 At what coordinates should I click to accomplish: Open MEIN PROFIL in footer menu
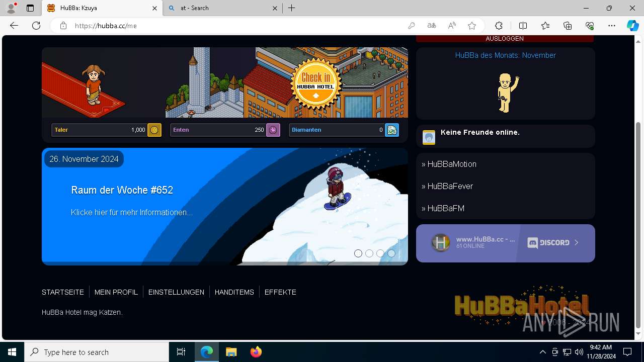pyautogui.click(x=116, y=292)
